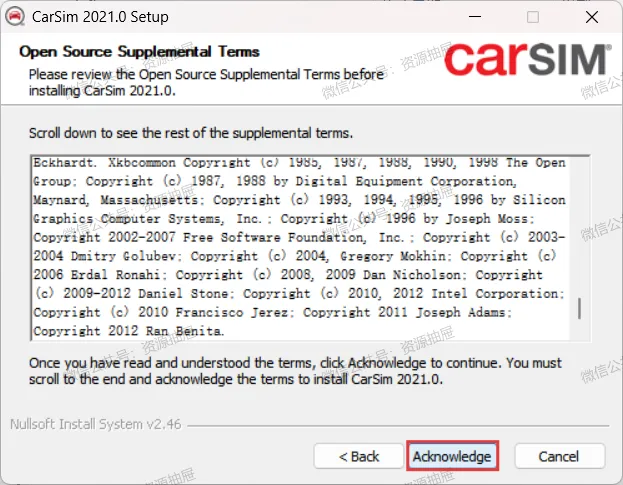The width and height of the screenshot is (623, 485).
Task: Click the 'CarSim 2021.0 Setup' window title
Action: coord(100,17)
